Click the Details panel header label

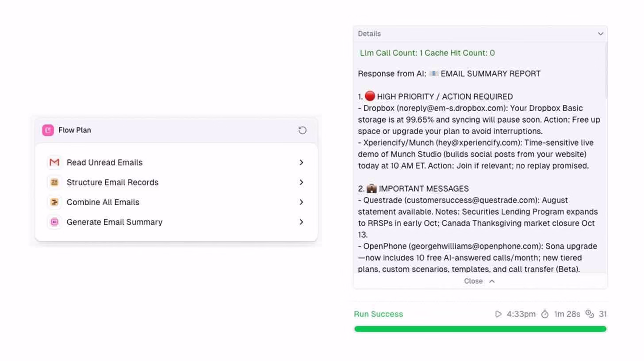click(x=369, y=34)
